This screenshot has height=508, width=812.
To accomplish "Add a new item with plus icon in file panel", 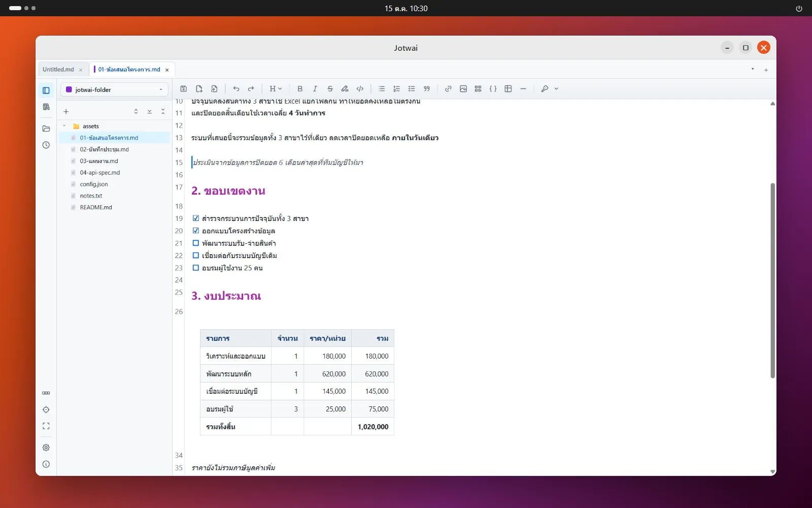I will pyautogui.click(x=66, y=112).
